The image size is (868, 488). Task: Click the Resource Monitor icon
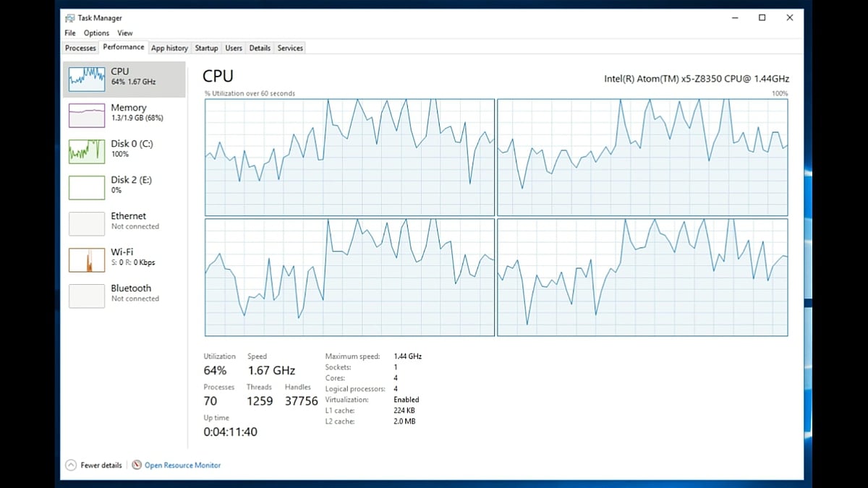(136, 465)
